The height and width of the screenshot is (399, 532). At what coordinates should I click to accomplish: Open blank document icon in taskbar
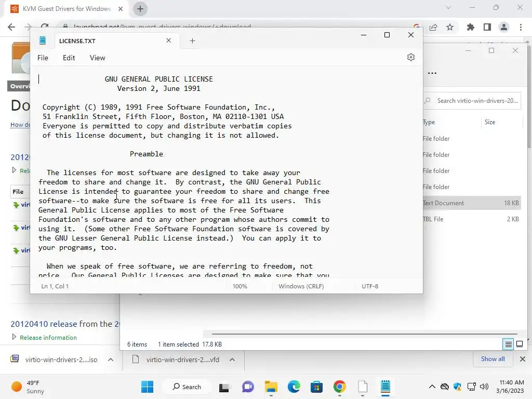point(363,387)
